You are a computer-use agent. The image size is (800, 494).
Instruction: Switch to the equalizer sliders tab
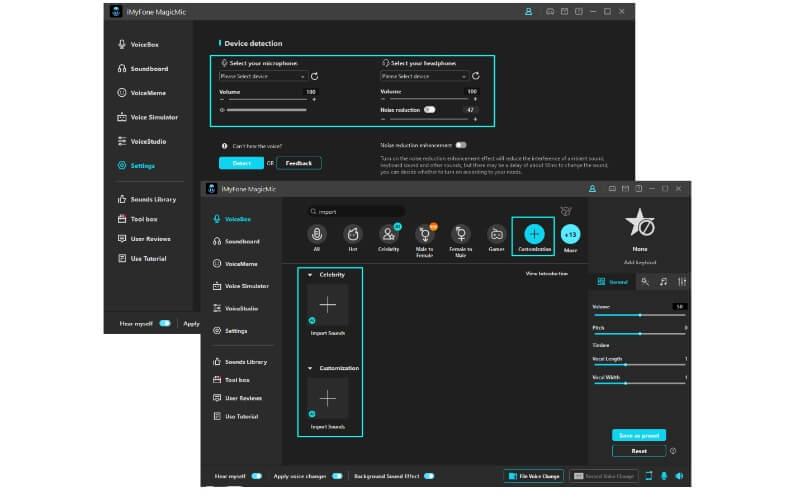[682, 282]
